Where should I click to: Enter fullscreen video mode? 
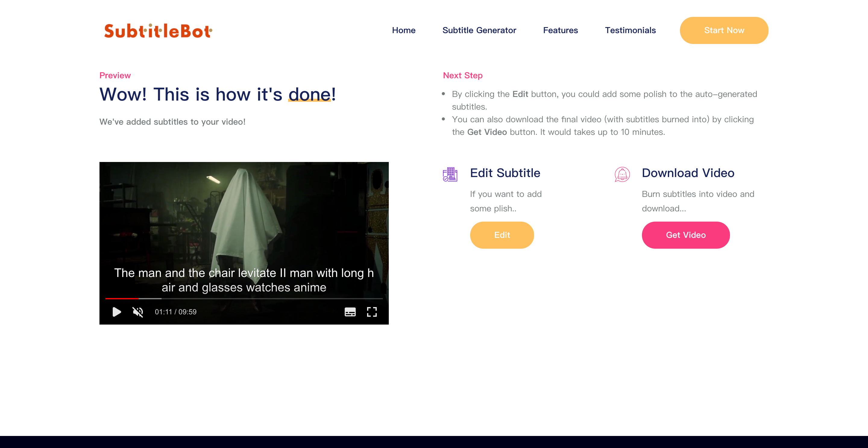[x=371, y=312]
